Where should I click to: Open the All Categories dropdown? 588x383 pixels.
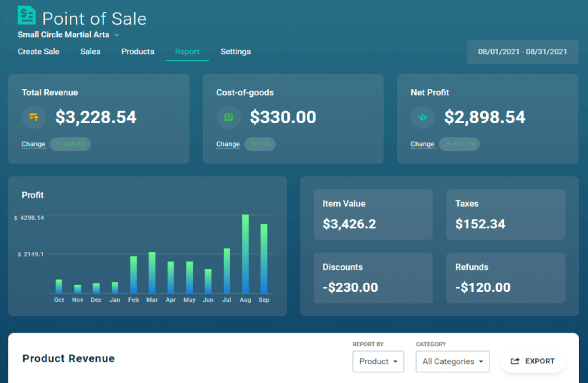point(453,361)
